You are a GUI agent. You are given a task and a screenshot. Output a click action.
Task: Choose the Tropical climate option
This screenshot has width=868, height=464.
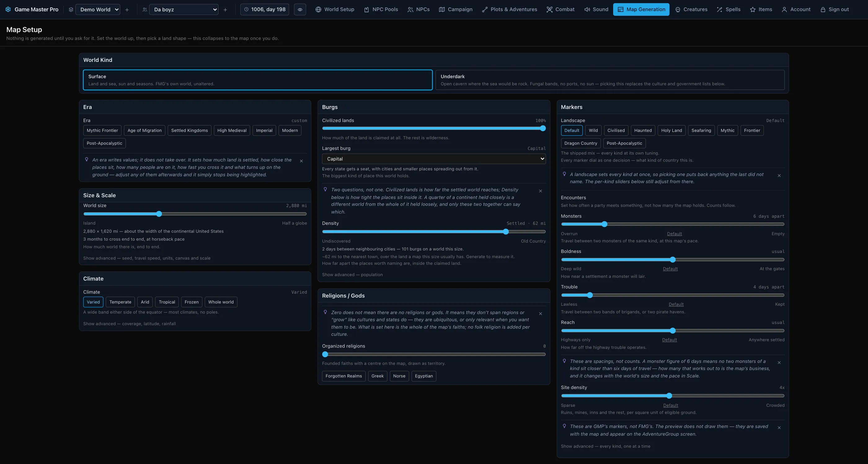point(167,302)
